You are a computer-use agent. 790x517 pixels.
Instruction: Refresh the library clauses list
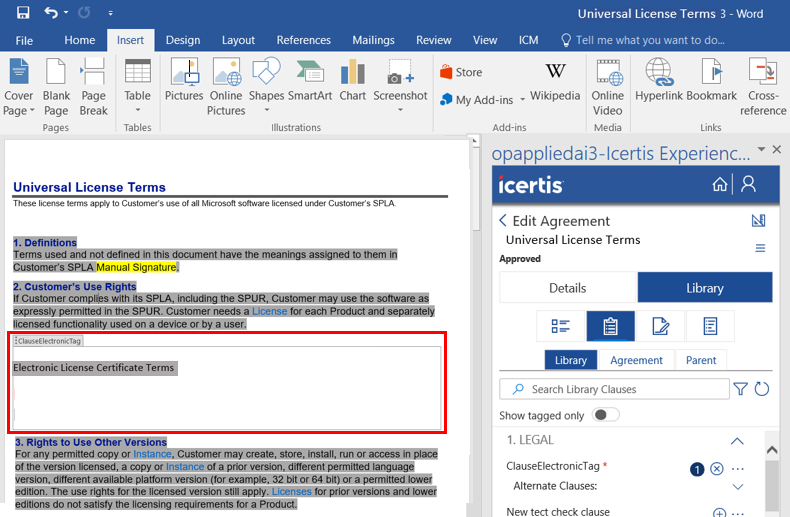(762, 389)
